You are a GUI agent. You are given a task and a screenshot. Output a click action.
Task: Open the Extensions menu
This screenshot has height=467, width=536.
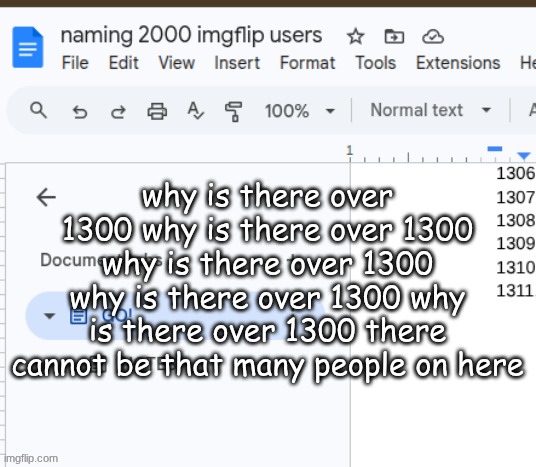(x=458, y=63)
